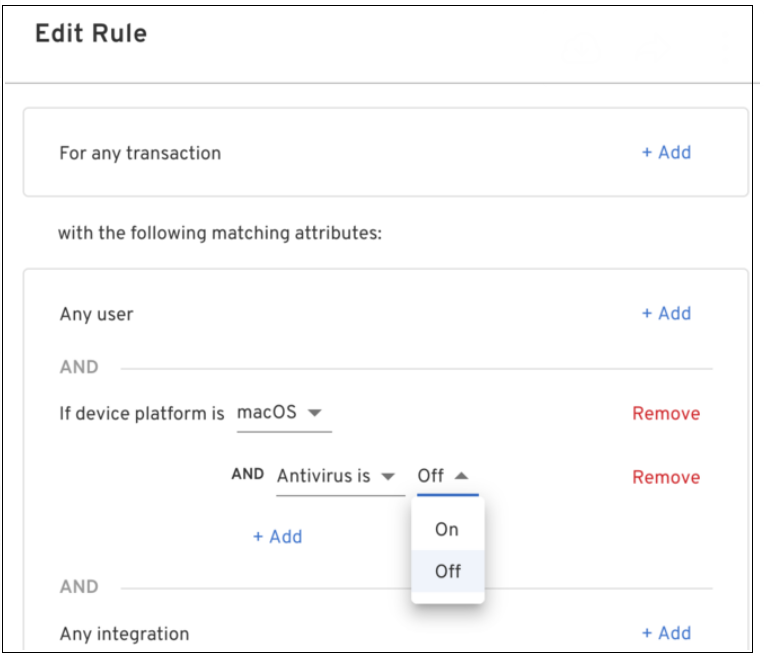This screenshot has width=764, height=661.
Task: Click the down arrow beside Antivirus is
Action: tap(389, 477)
